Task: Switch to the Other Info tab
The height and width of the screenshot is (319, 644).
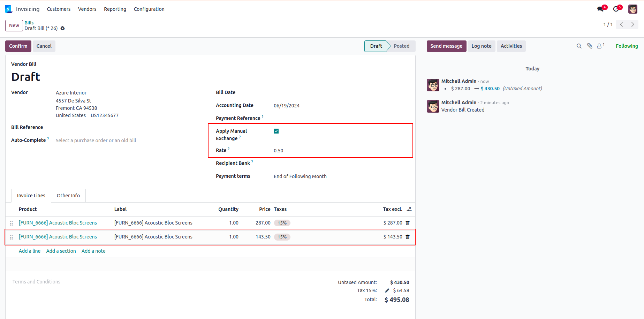Action: 68,196
